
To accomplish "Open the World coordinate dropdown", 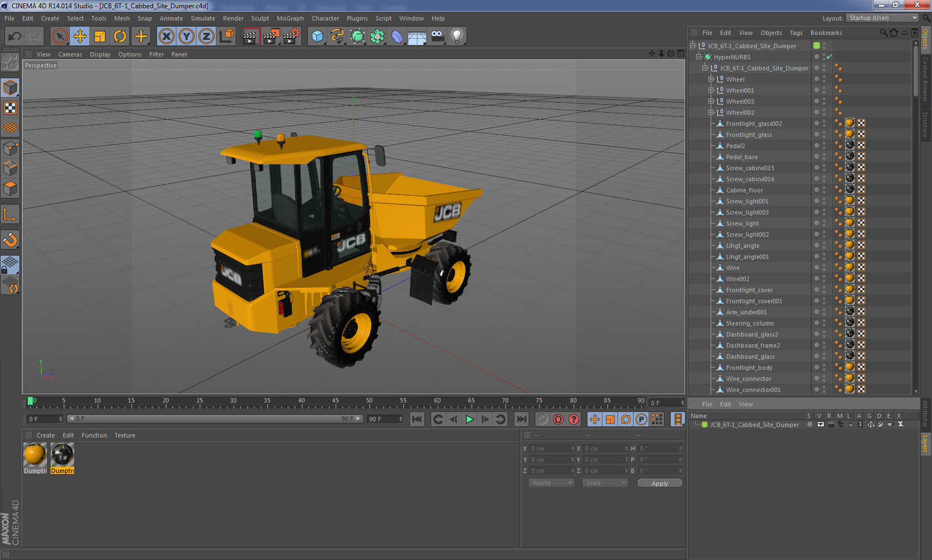I will point(551,483).
